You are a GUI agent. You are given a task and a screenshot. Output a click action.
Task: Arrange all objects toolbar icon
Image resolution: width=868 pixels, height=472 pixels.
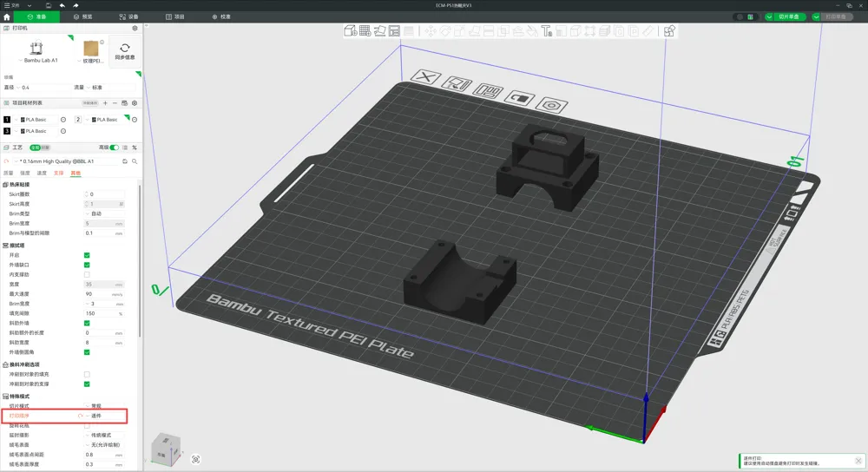pyautogui.click(x=394, y=31)
